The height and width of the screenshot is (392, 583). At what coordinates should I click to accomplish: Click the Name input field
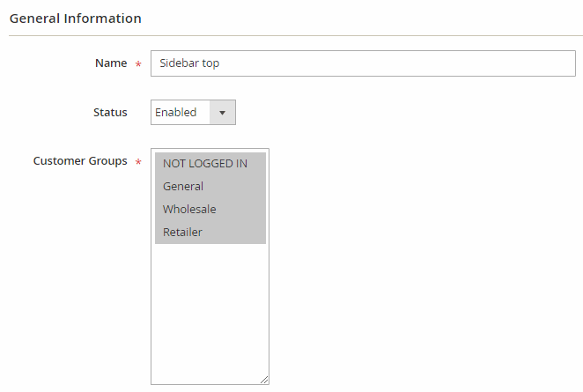coord(362,63)
